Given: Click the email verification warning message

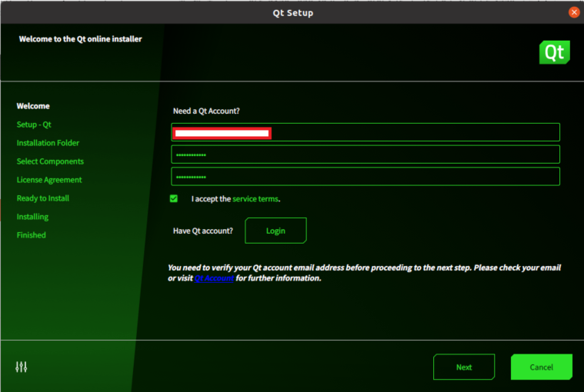Looking at the screenshot, I should pos(364,273).
